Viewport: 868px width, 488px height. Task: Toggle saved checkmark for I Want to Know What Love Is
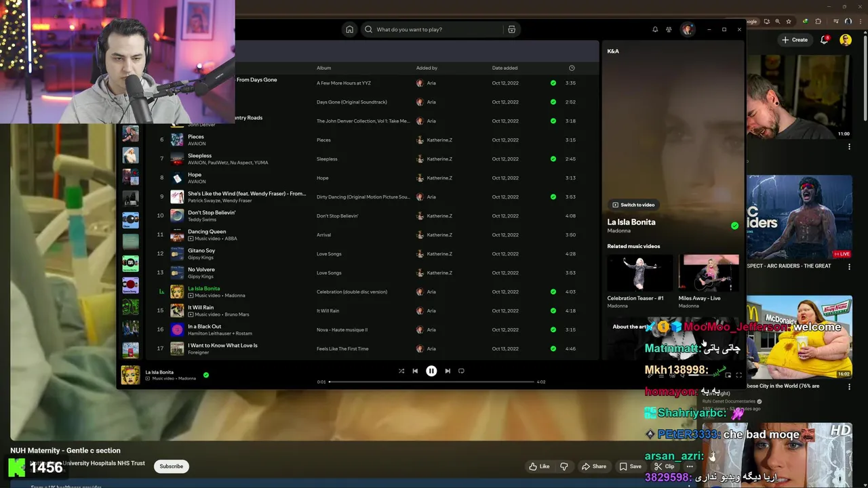point(553,348)
